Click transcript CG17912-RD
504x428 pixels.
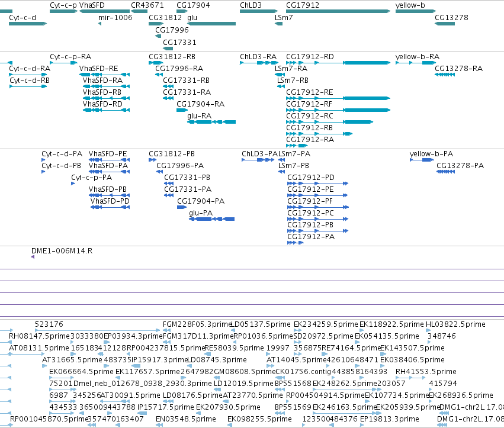[x=310, y=57]
